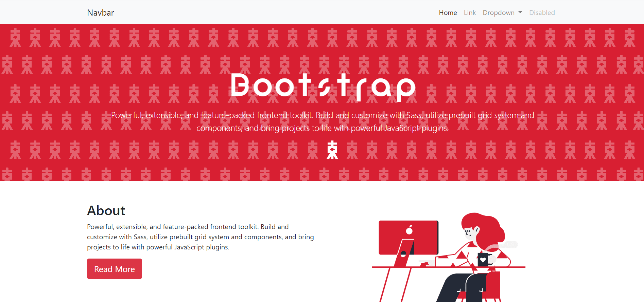Open the Home nav link
The height and width of the screenshot is (302, 644).
(x=448, y=13)
